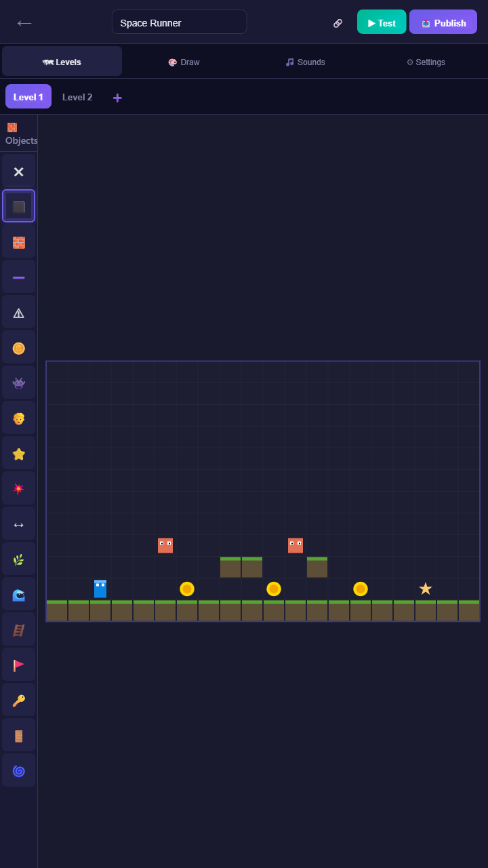Select the brown ladder object

click(18, 630)
